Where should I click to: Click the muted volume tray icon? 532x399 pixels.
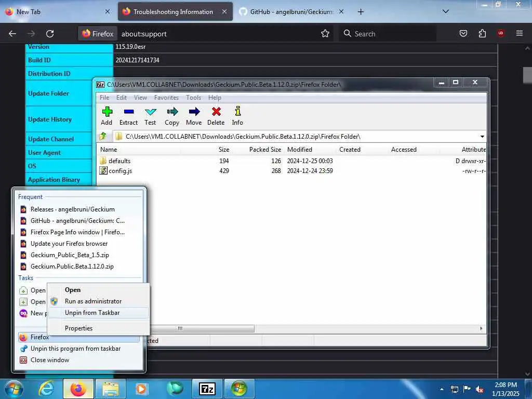coord(480,390)
